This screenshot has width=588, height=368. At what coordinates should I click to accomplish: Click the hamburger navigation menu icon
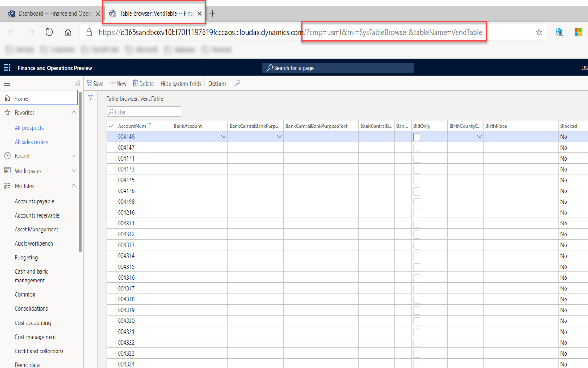pos(7,83)
